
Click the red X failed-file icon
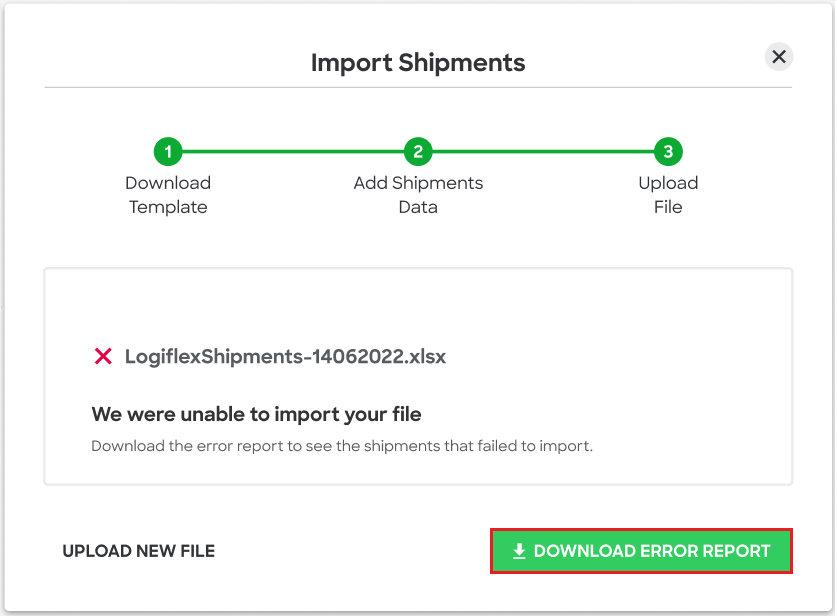103,356
